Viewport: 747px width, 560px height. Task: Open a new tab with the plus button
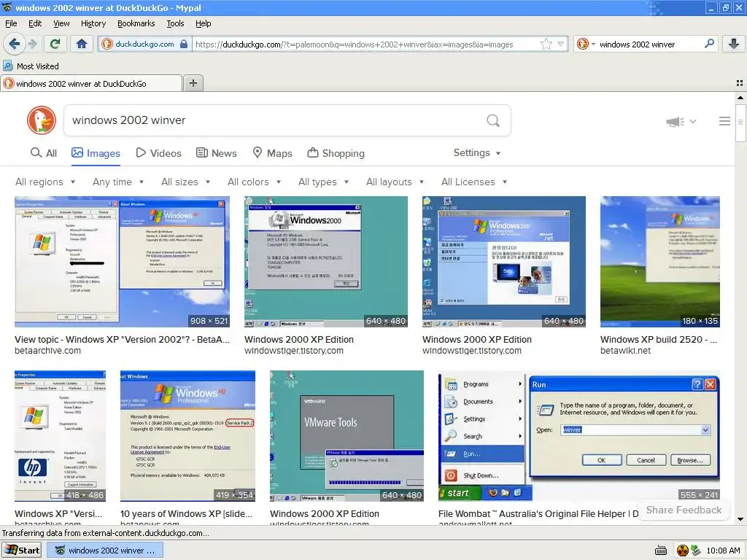pyautogui.click(x=193, y=83)
